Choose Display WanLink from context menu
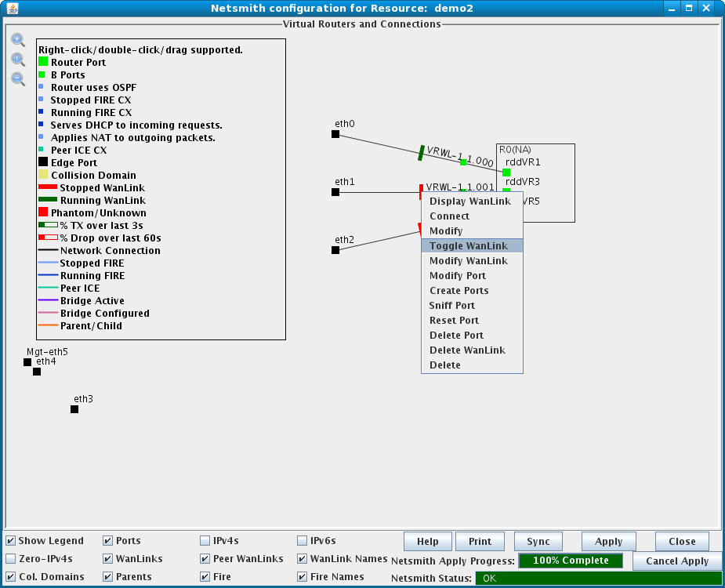 coord(472,201)
